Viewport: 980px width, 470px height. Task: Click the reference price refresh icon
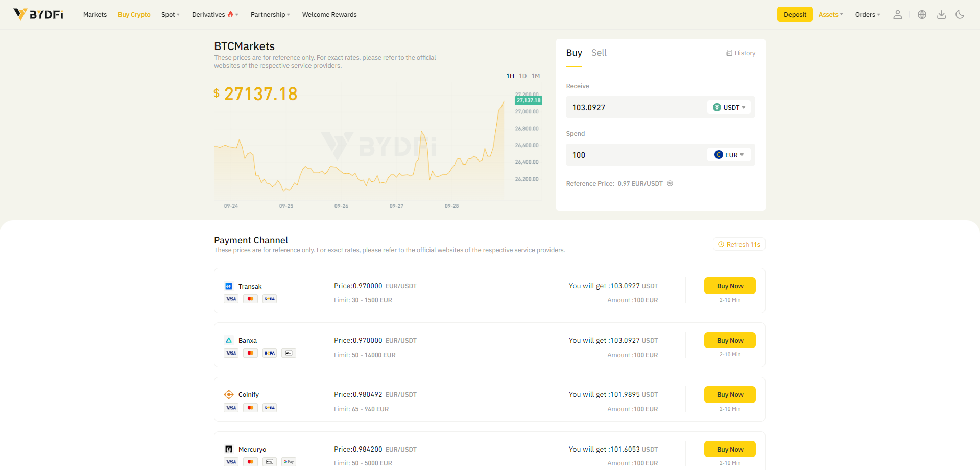coord(670,183)
